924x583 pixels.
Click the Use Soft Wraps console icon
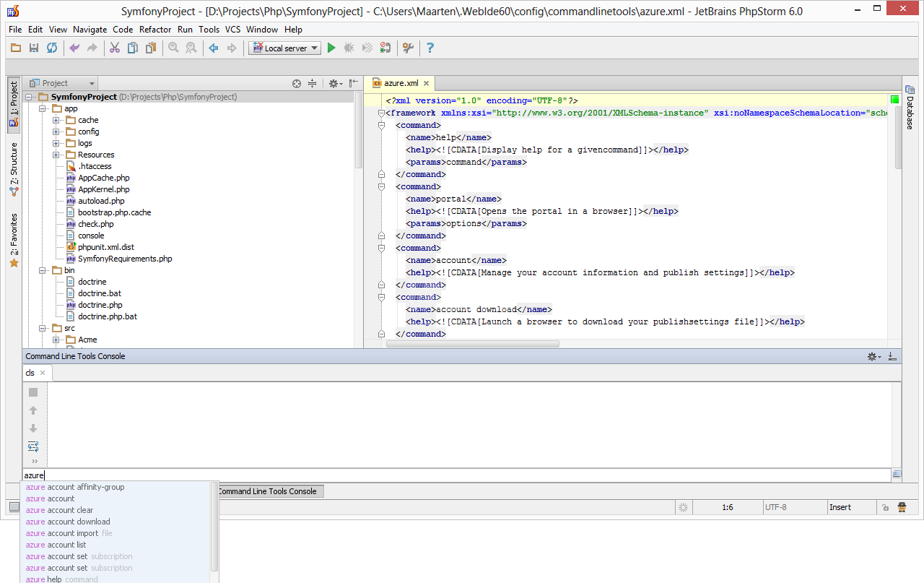click(x=33, y=446)
